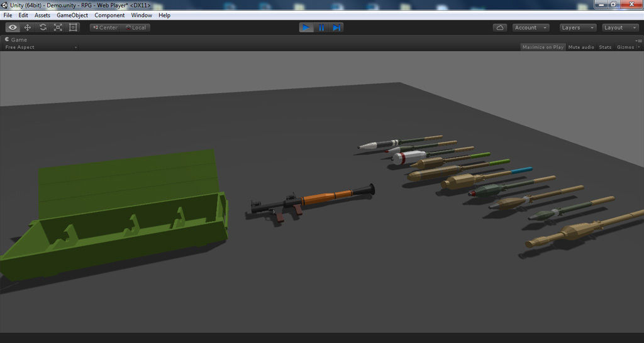Image resolution: width=644 pixels, height=343 pixels.
Task: Open the Edit menu
Action: click(23, 15)
